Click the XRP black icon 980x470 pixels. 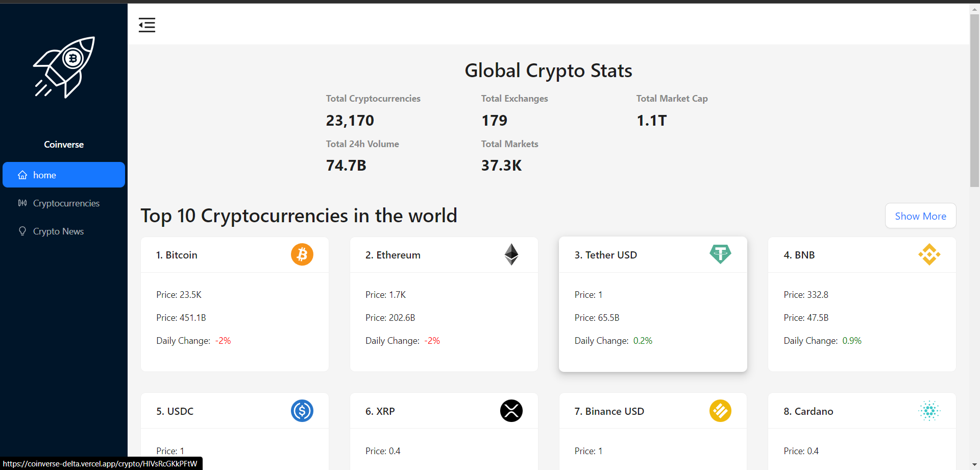pos(511,411)
